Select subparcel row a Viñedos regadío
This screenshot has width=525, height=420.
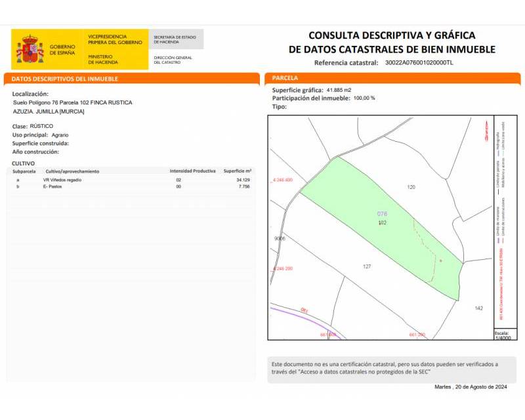(x=131, y=180)
